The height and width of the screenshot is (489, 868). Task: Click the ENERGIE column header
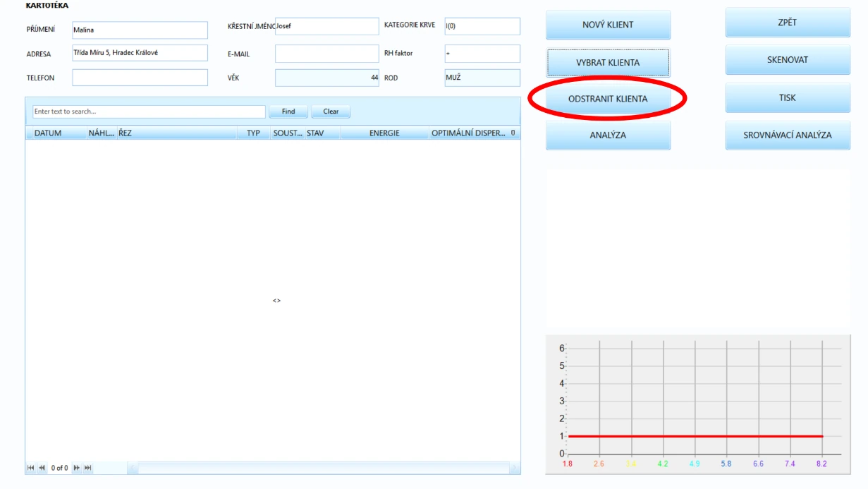pos(384,133)
